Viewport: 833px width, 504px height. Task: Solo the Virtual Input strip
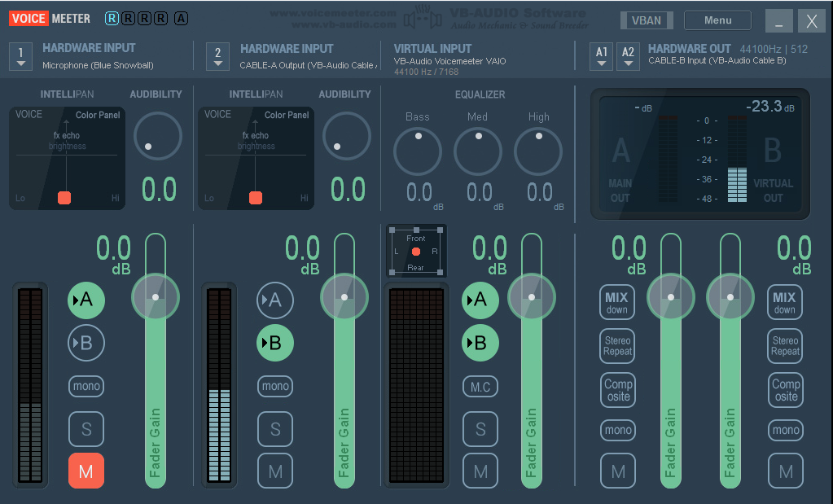tap(480, 428)
